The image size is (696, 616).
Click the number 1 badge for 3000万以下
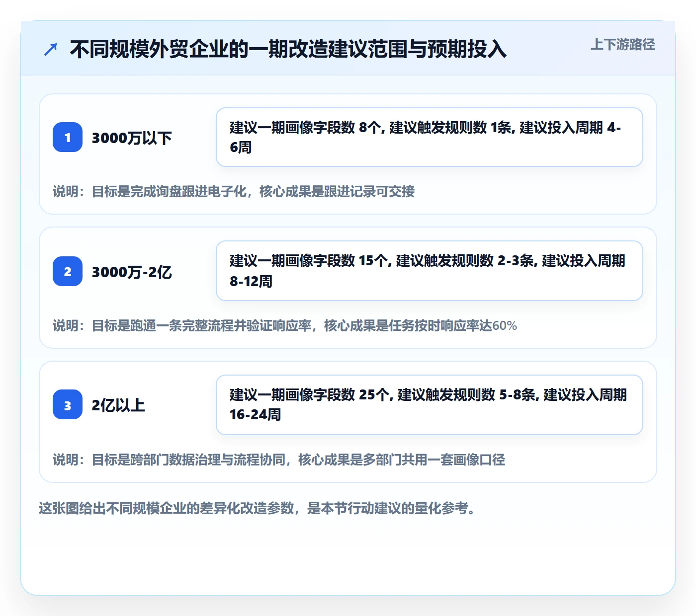[68, 137]
